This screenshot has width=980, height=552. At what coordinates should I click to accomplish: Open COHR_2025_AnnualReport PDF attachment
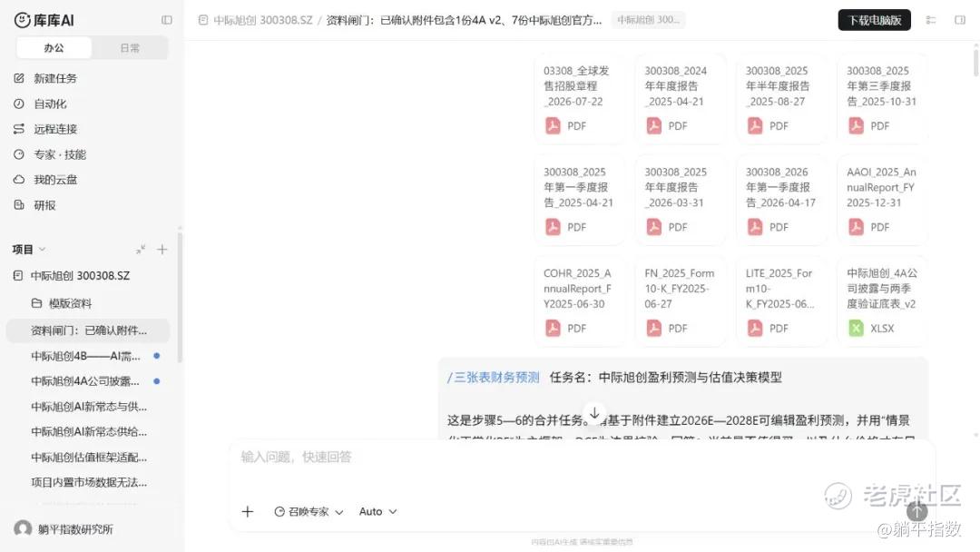(x=579, y=301)
